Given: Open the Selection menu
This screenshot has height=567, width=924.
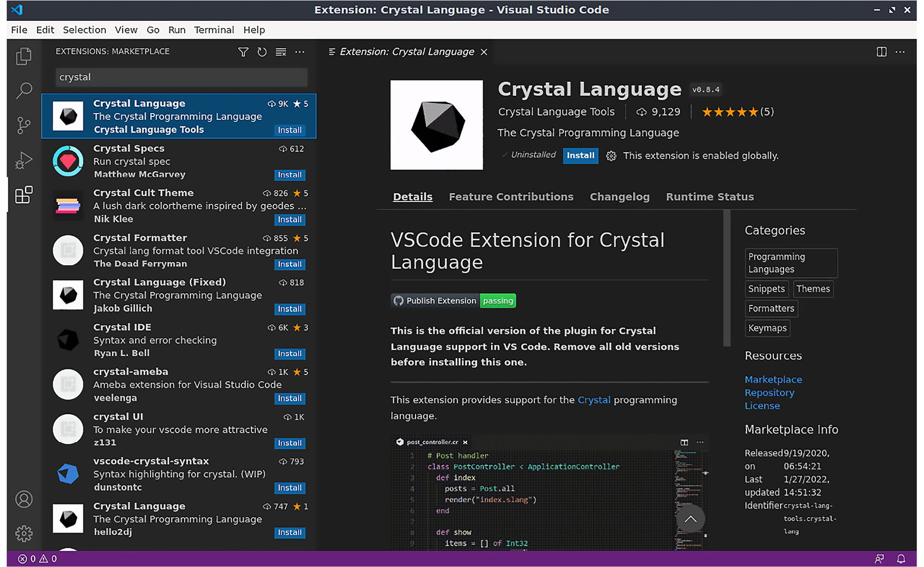Looking at the screenshot, I should (84, 30).
